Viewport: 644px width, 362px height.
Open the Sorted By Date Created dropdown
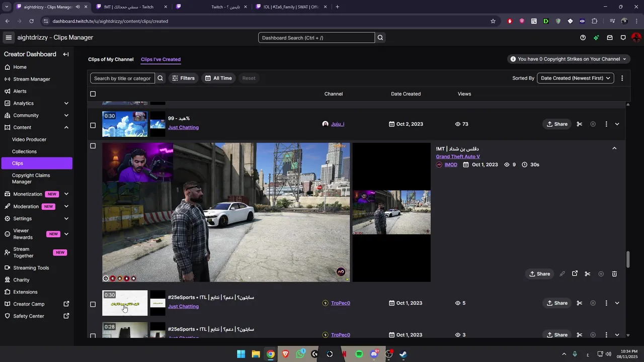[x=576, y=78]
